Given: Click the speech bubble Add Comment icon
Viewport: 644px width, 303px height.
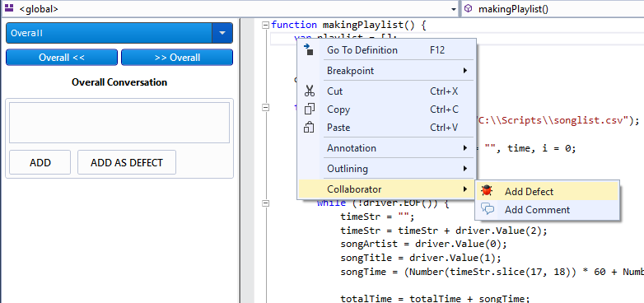Looking at the screenshot, I should click(x=488, y=209).
